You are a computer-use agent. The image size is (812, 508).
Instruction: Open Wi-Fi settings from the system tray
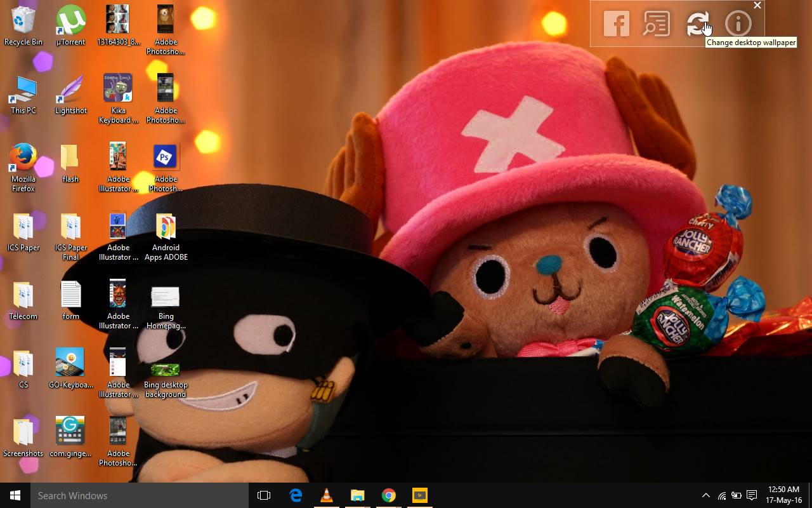tap(721, 495)
